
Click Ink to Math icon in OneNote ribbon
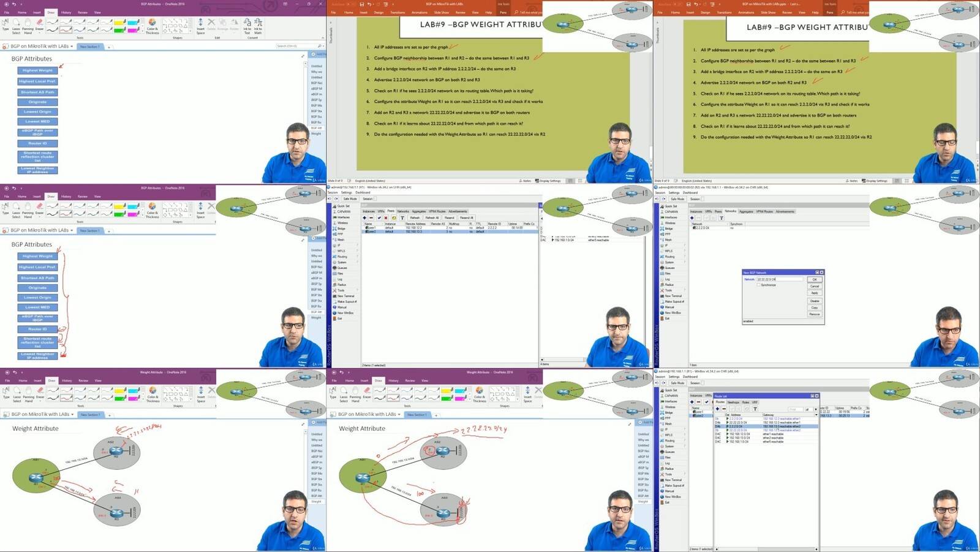click(258, 26)
